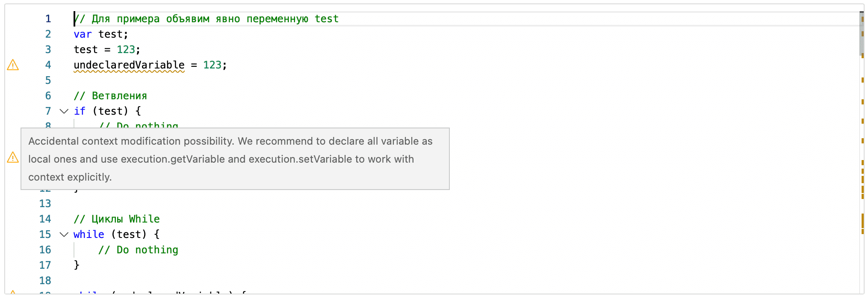Select line number 2 in the gutter

tap(48, 34)
